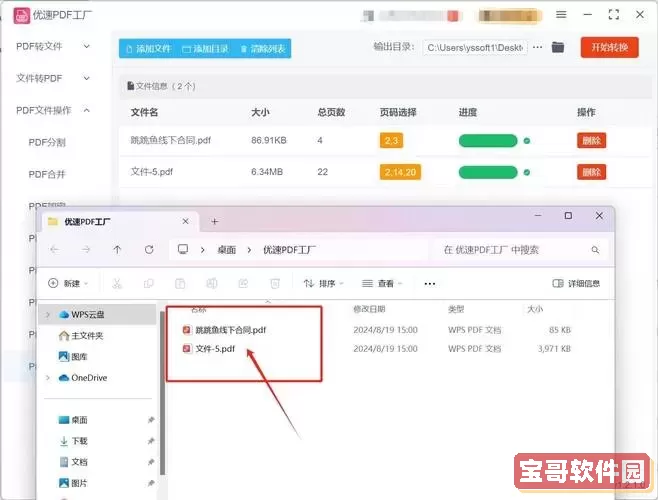Click the Paste icon in Explorer toolbar
Image resolution: width=658 pixels, height=500 pixels.
click(180, 284)
